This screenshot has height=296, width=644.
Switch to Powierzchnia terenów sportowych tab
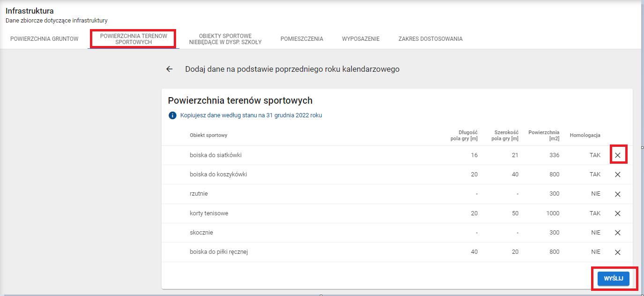click(133, 39)
